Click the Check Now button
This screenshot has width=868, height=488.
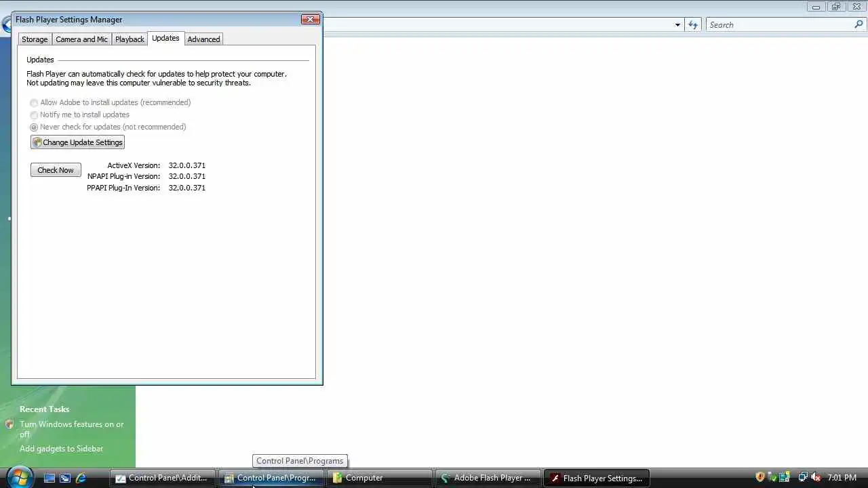pyautogui.click(x=56, y=170)
